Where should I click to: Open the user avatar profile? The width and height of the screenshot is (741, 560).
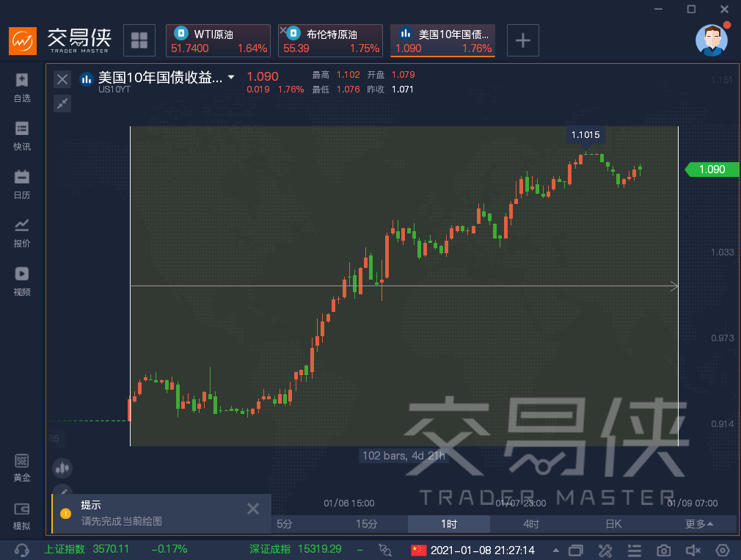[712, 40]
